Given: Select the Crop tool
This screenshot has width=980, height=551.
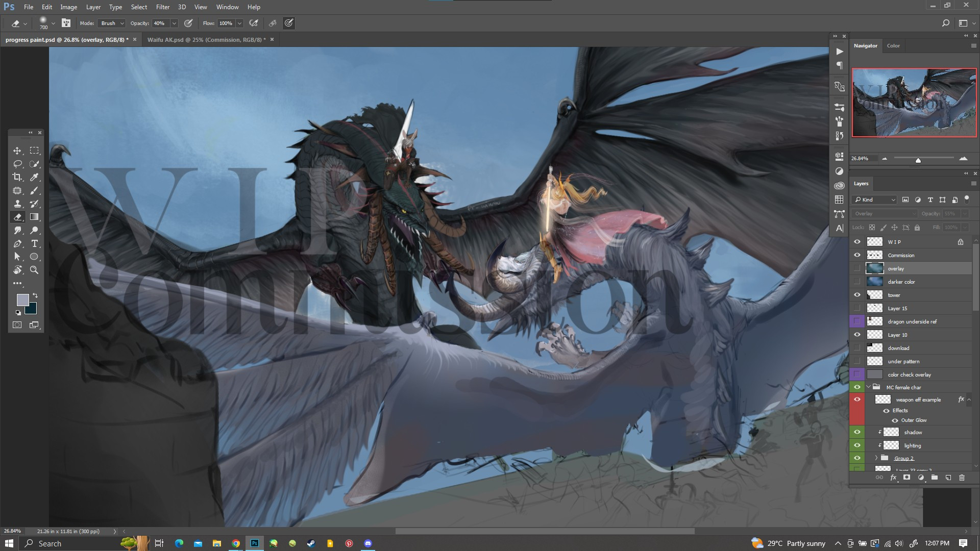Looking at the screenshot, I should 17,178.
